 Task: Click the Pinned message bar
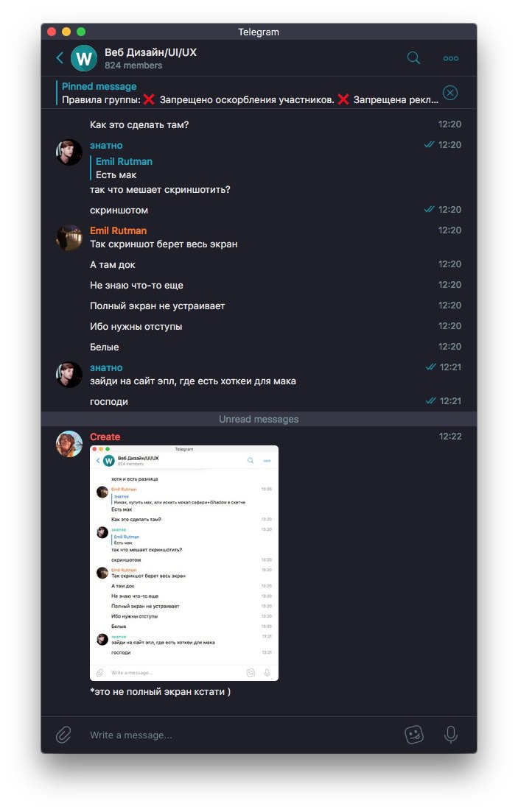(249, 93)
